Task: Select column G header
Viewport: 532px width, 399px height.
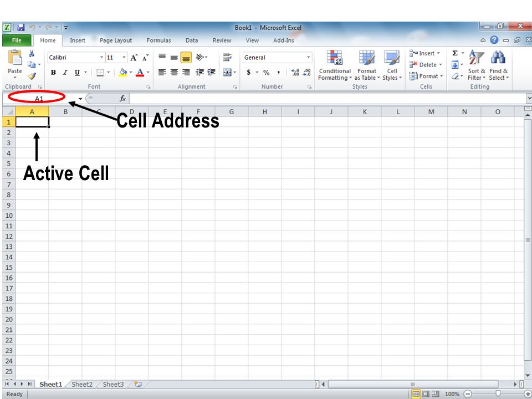Action: 232,111
